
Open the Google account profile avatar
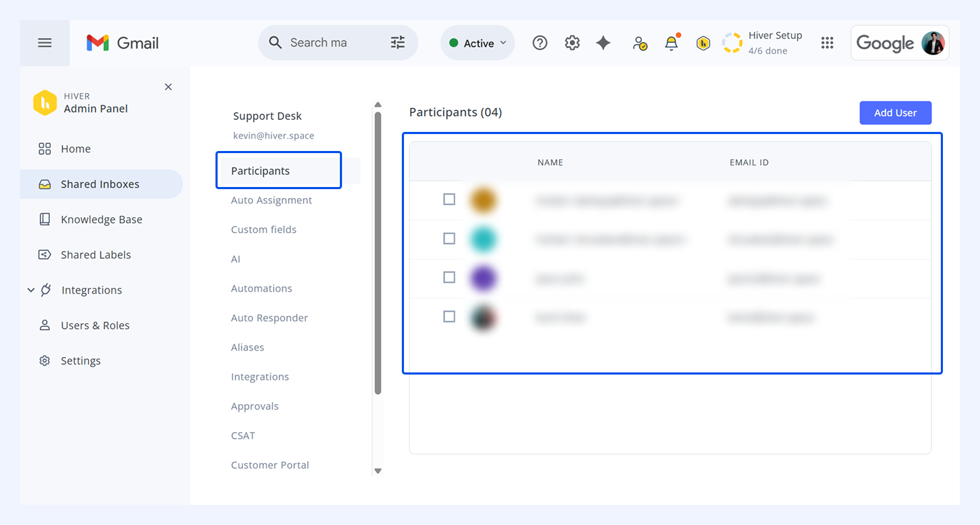click(933, 43)
